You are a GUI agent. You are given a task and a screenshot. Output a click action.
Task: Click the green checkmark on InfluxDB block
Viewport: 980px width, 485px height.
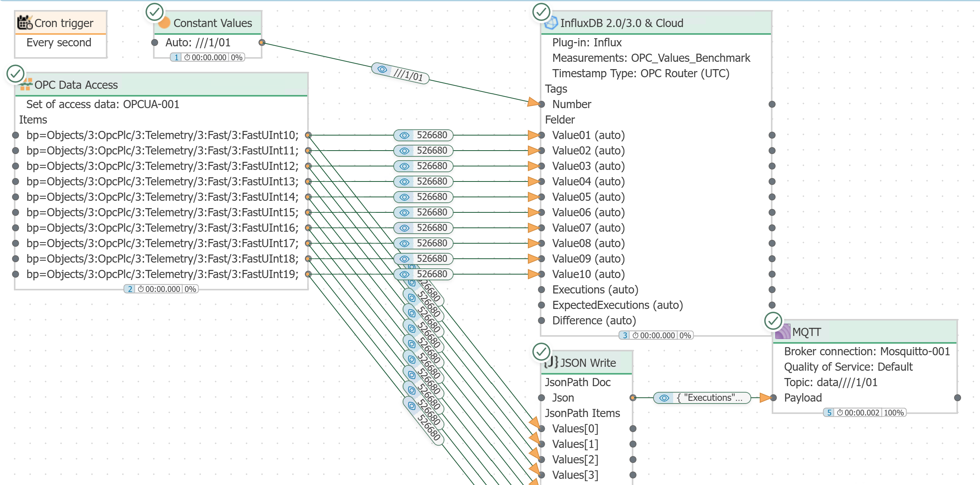(541, 12)
